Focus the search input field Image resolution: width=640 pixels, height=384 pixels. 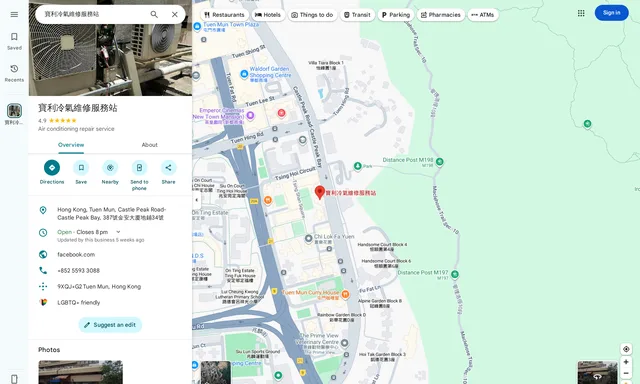92,14
